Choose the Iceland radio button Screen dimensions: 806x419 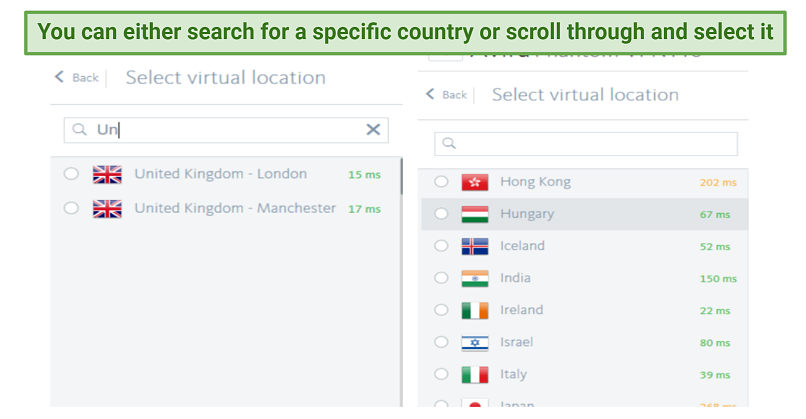click(x=441, y=246)
